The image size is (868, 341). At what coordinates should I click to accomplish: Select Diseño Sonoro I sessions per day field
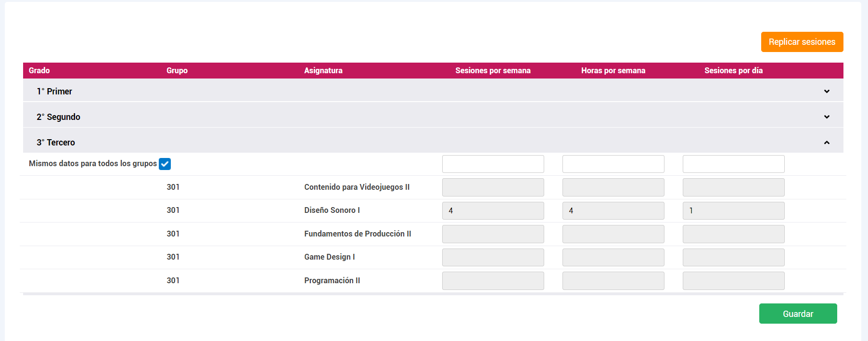733,211
